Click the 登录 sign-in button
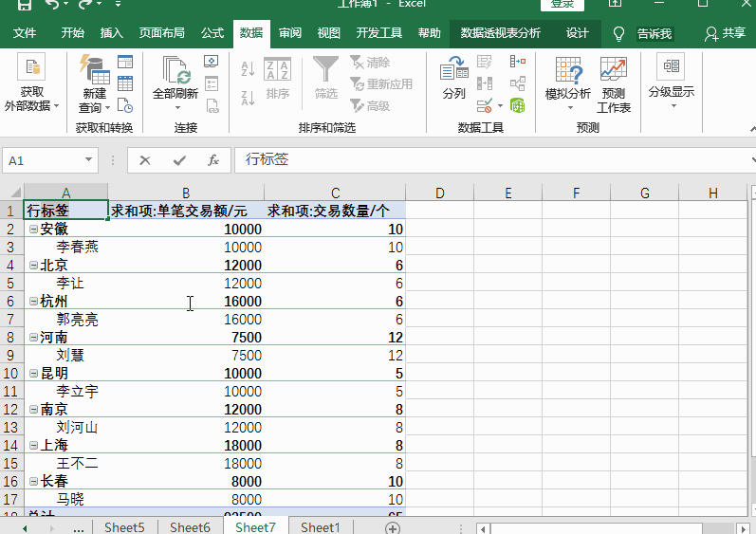 562,5
